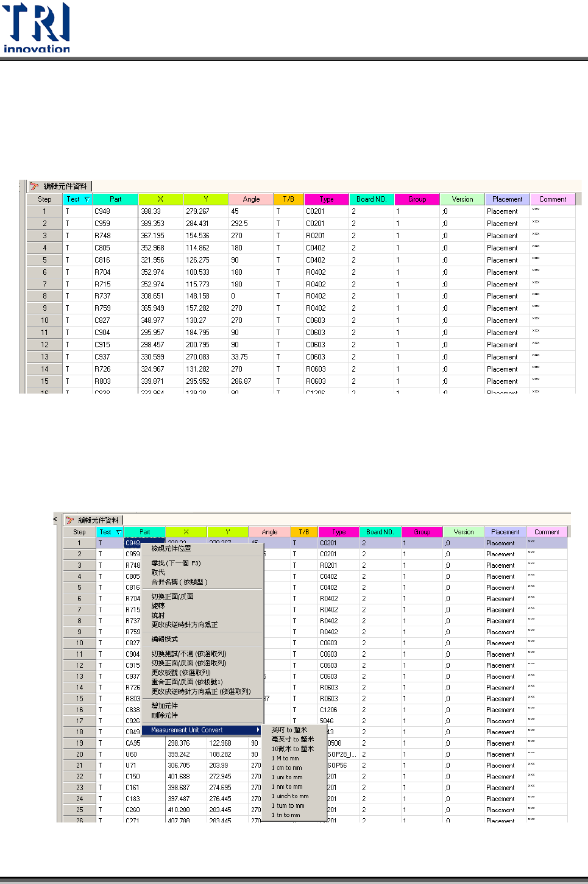The image size is (588, 884).
Task: Choose 重合正面/反面 (依板號1)
Action: point(187,682)
